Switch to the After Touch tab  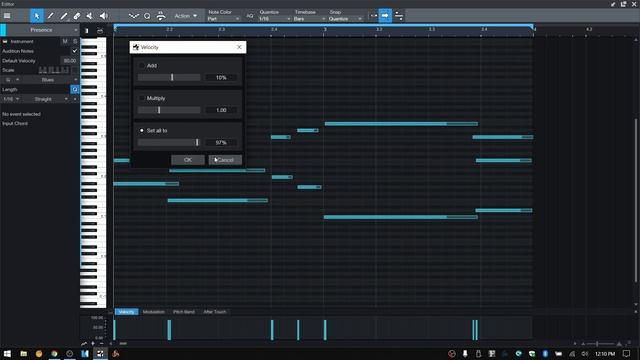[x=215, y=312]
